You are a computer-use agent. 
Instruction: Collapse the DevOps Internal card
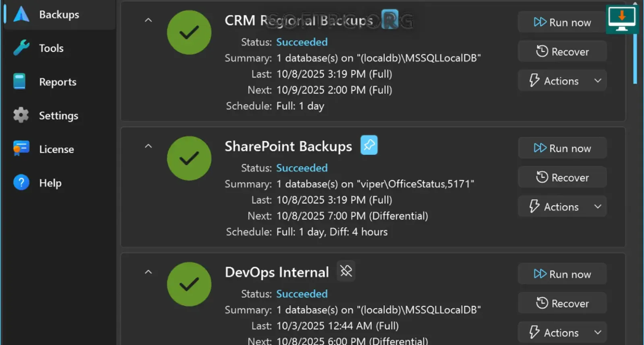148,271
